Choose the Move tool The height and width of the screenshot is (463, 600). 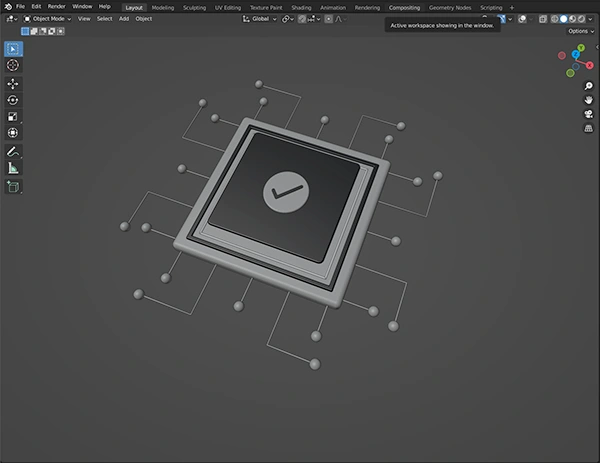coord(13,84)
